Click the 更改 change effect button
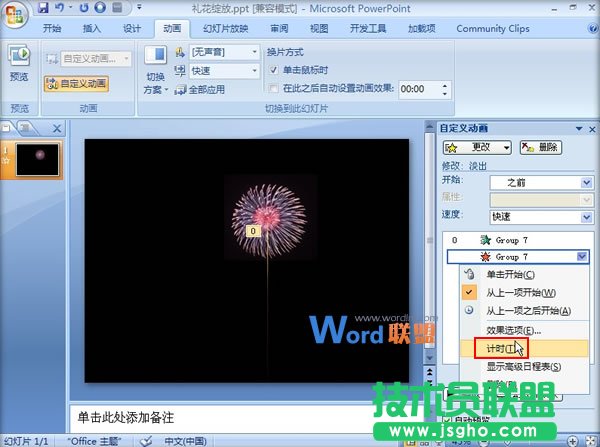 [x=477, y=147]
